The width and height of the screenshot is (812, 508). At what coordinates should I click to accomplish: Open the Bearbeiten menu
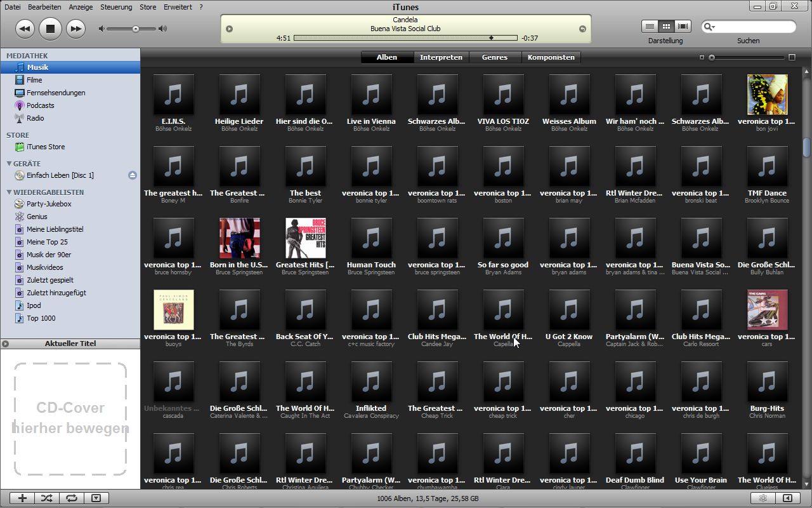(x=44, y=7)
